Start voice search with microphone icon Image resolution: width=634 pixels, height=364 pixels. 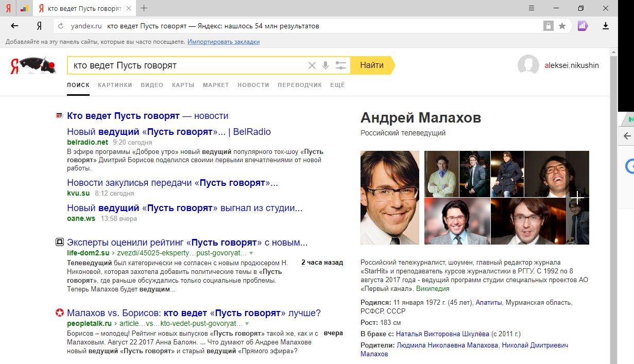325,65
